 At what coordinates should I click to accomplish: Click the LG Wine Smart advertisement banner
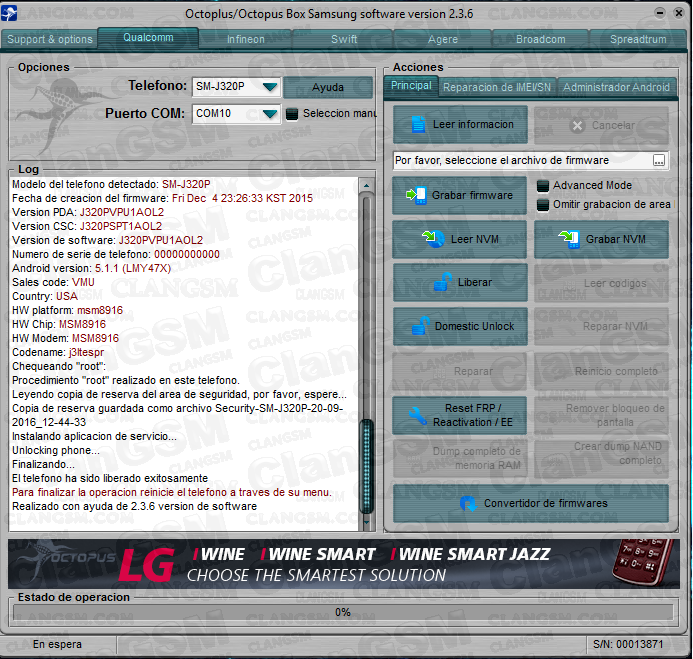tap(343, 564)
